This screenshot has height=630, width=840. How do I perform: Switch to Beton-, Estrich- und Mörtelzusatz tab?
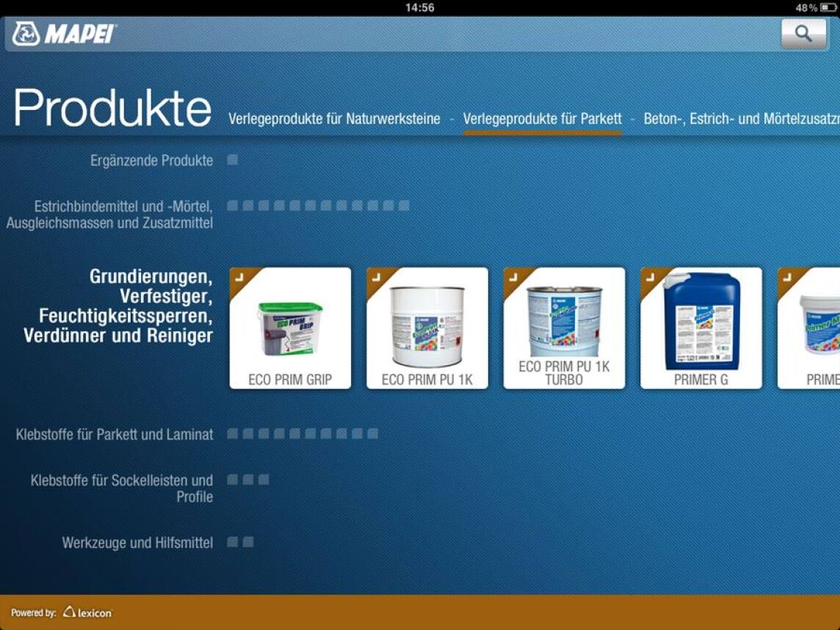(x=742, y=118)
